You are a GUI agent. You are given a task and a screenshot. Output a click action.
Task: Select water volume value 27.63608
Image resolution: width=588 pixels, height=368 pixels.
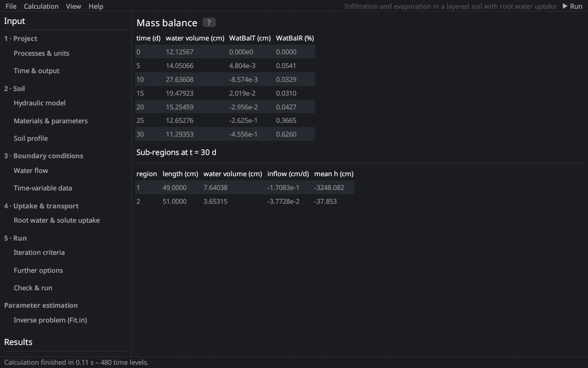(x=180, y=80)
